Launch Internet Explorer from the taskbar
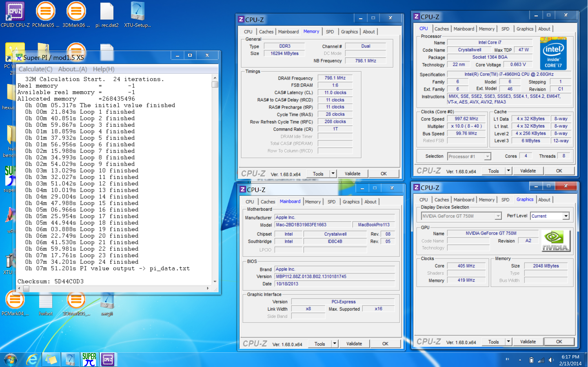The width and height of the screenshot is (588, 367). click(x=32, y=360)
